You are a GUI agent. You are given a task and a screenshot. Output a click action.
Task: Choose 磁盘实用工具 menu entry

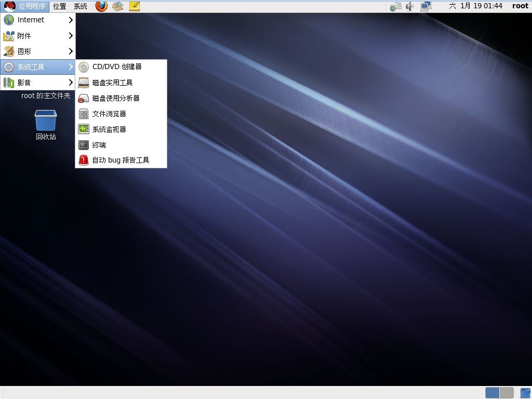click(121, 83)
